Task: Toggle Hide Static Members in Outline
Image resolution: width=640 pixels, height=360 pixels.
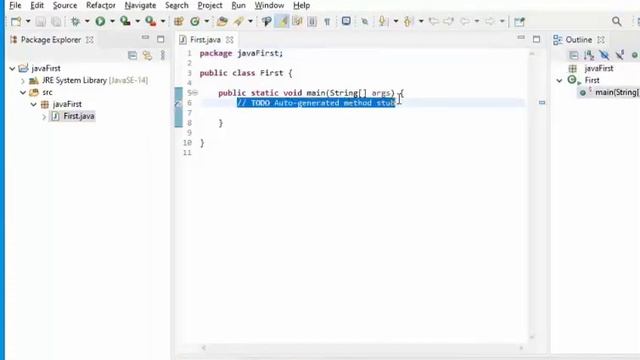Action: coord(620,55)
